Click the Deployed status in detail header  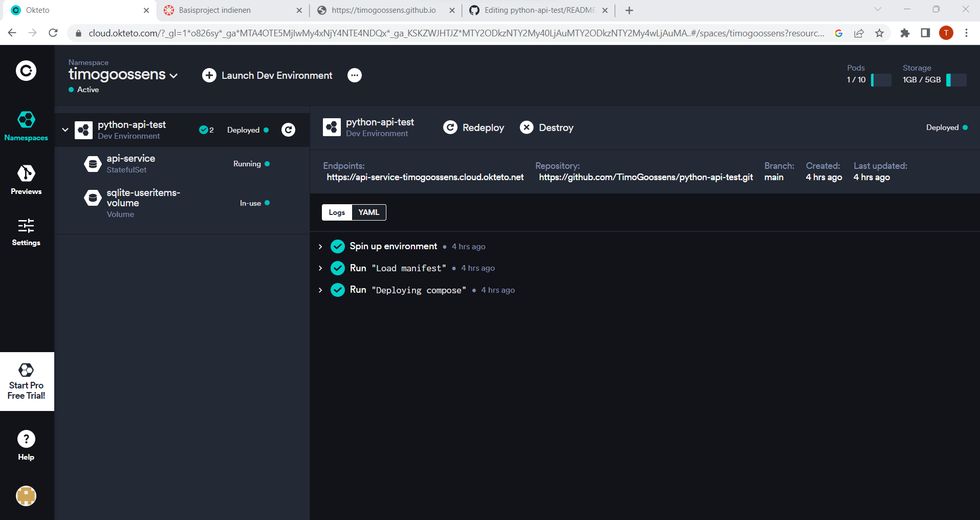click(947, 127)
